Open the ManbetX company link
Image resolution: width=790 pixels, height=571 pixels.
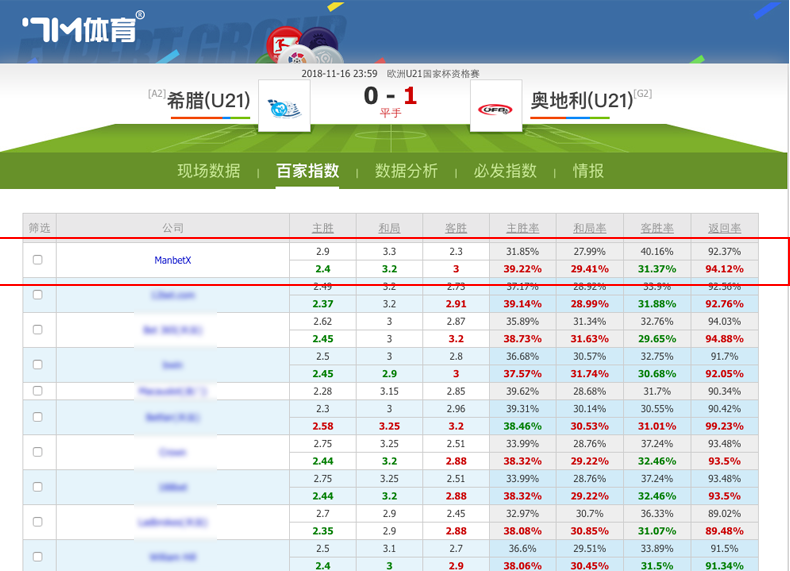pyautogui.click(x=172, y=260)
